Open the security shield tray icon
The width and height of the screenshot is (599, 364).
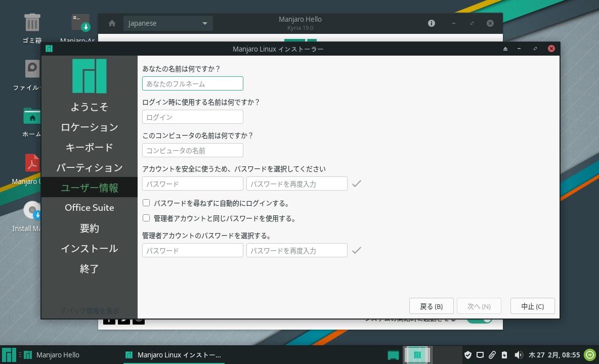pyautogui.click(x=467, y=355)
